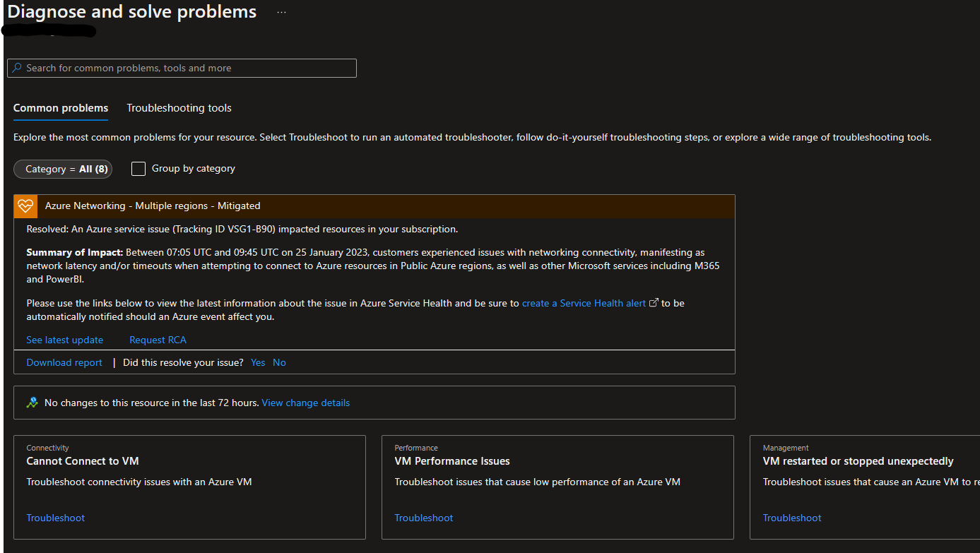Open the ellipsis menu beside the page title
Image resolution: width=980 pixels, height=553 pixels.
point(281,13)
